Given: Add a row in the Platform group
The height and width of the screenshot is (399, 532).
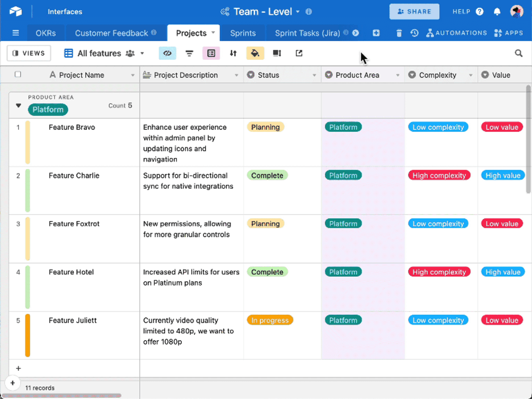Looking at the screenshot, I should pyautogui.click(x=19, y=368).
